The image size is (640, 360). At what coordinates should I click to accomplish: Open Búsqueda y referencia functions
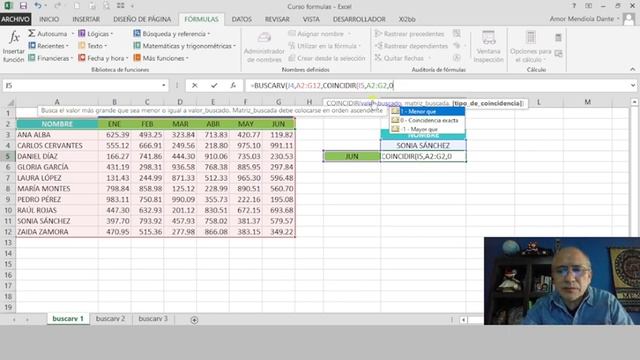pos(171,33)
